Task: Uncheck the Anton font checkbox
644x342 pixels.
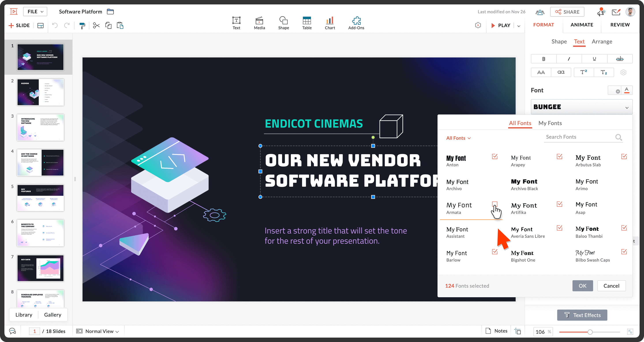Action: click(x=494, y=157)
